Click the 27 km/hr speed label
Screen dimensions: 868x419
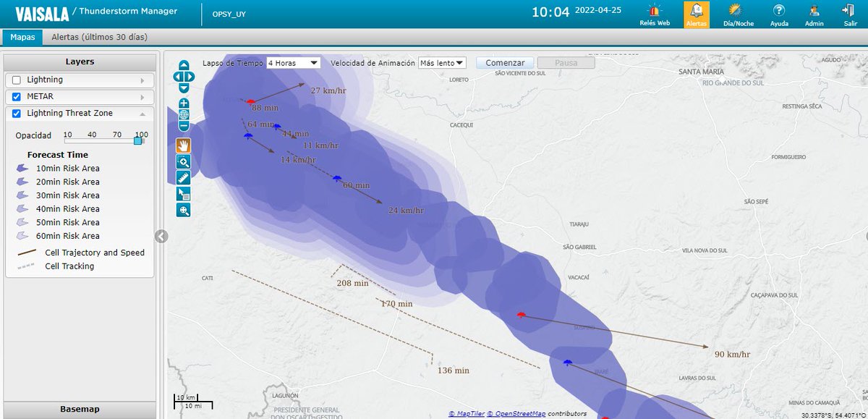point(329,90)
